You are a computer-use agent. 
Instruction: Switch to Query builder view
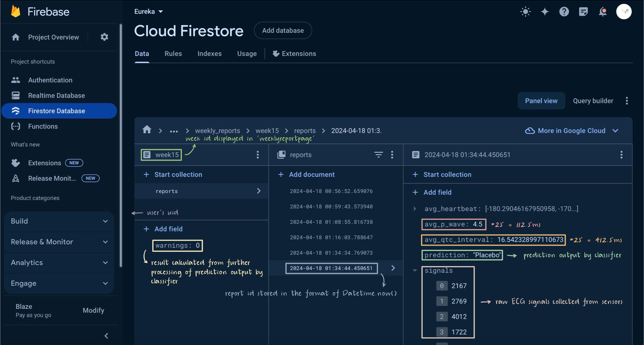pos(593,101)
